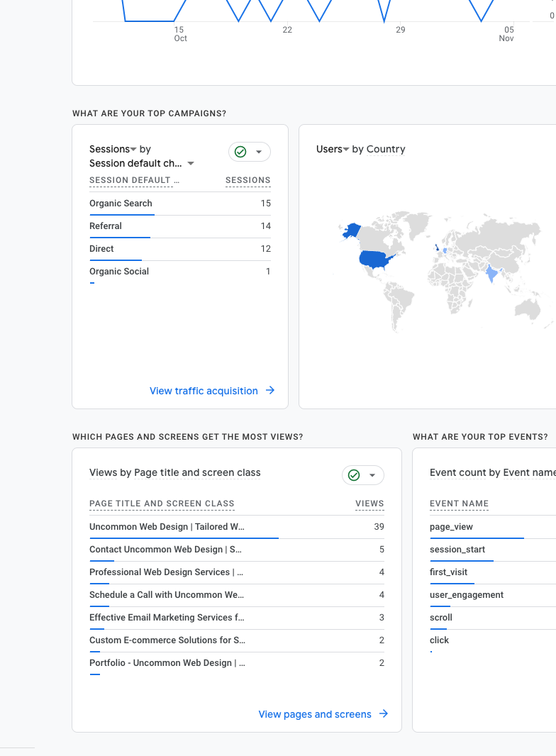The height and width of the screenshot is (756, 556).
Task: Open the Users metric dropdown on map card
Action: 333,149
